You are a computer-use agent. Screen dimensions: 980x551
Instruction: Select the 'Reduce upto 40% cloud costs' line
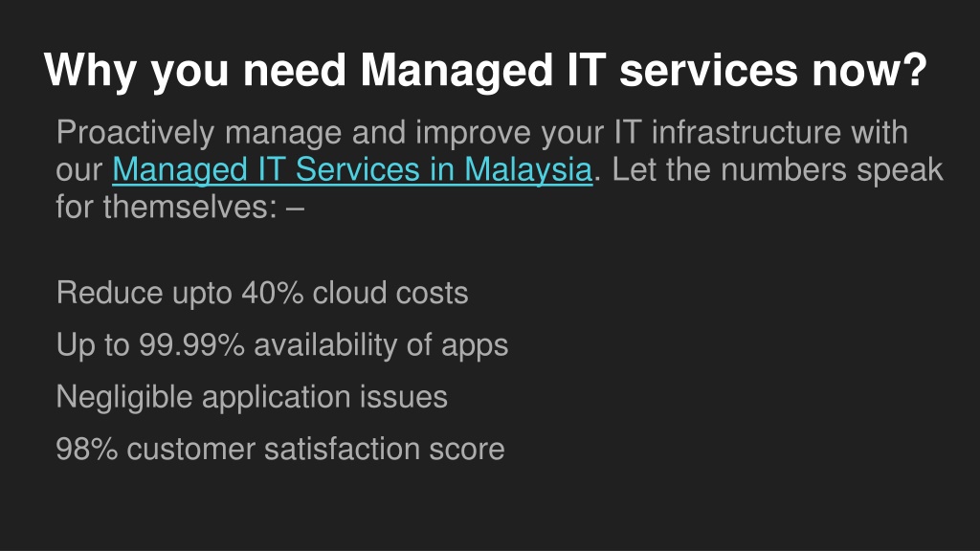(262, 294)
